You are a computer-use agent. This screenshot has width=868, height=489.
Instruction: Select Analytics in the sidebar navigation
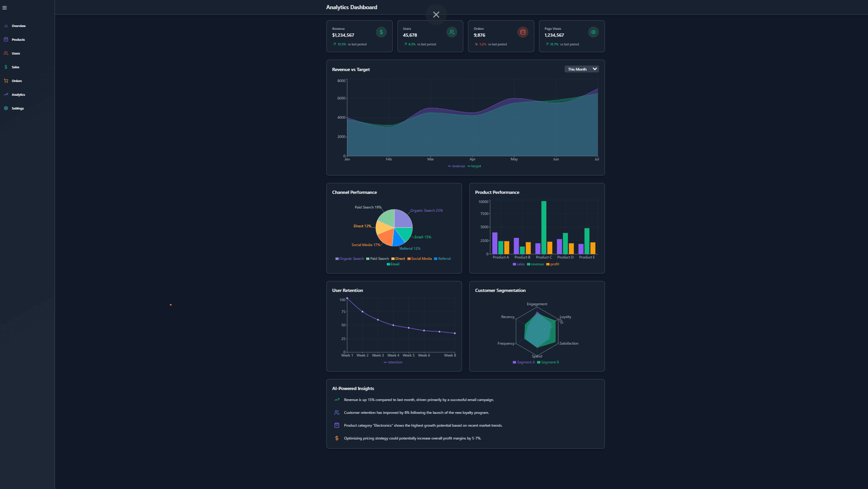point(18,95)
